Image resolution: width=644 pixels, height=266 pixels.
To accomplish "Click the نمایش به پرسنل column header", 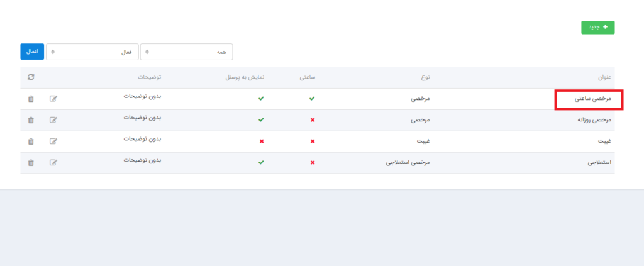I will (x=245, y=77).
